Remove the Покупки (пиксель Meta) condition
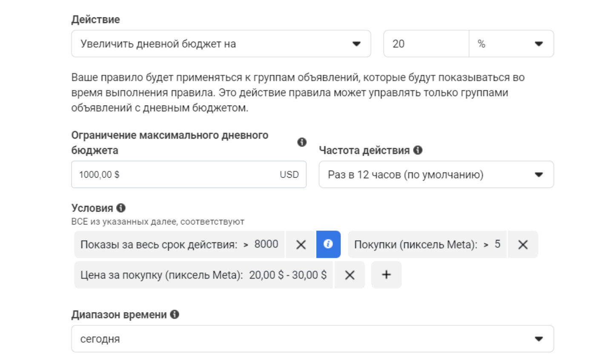 [522, 245]
